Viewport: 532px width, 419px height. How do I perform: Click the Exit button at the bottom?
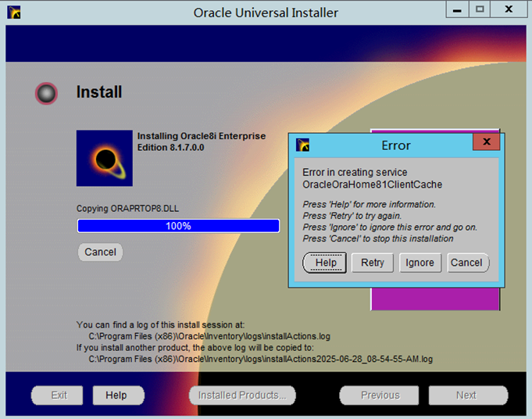tap(57, 396)
